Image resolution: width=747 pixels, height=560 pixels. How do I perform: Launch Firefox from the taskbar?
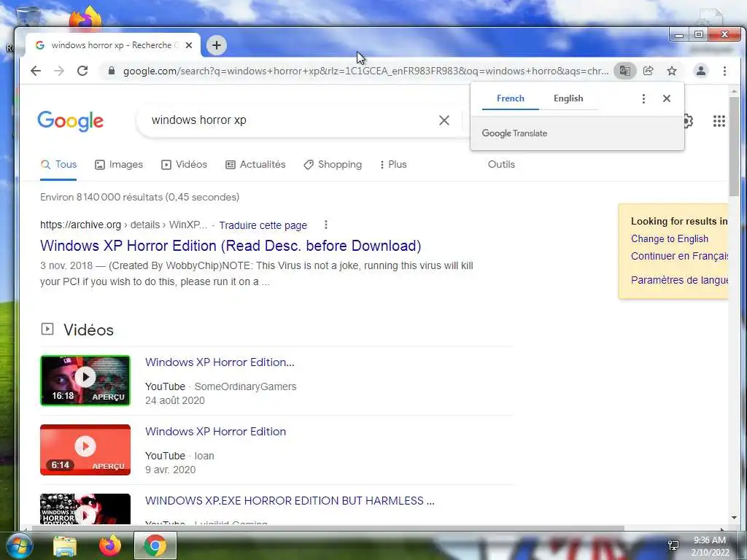tap(110, 546)
